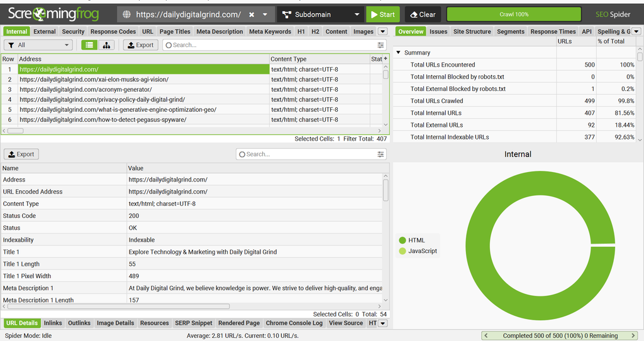Open the Response Times tab
Image resolution: width=644 pixels, height=341 pixels.
pyautogui.click(x=553, y=31)
